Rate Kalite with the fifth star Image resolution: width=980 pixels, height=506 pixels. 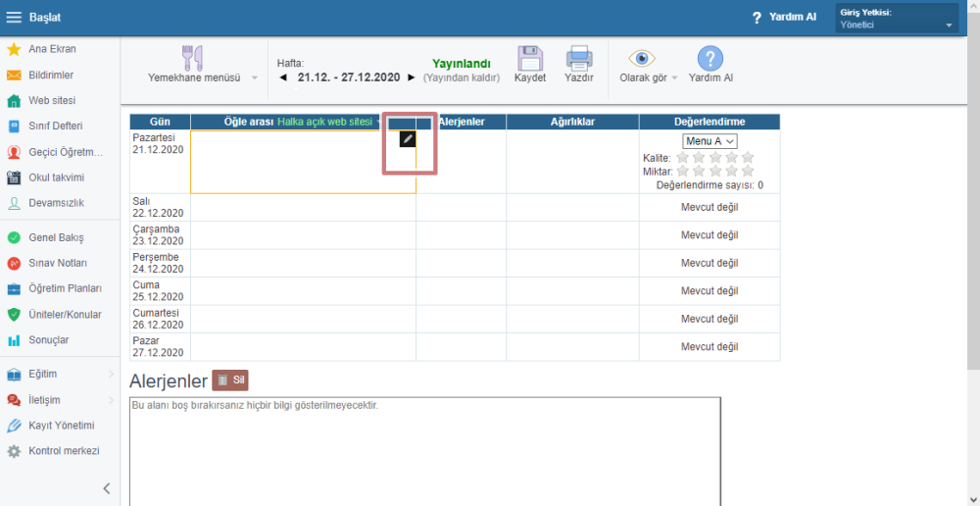tap(748, 158)
